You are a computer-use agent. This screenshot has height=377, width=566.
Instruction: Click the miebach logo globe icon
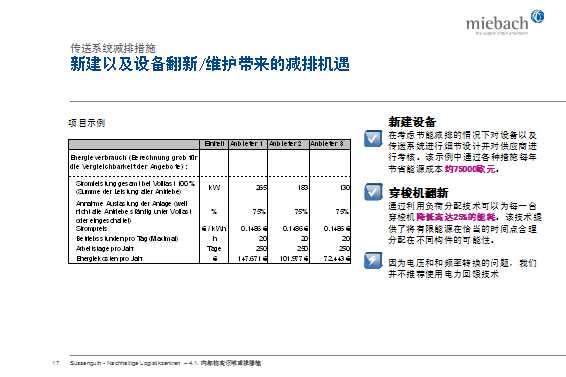537,16
